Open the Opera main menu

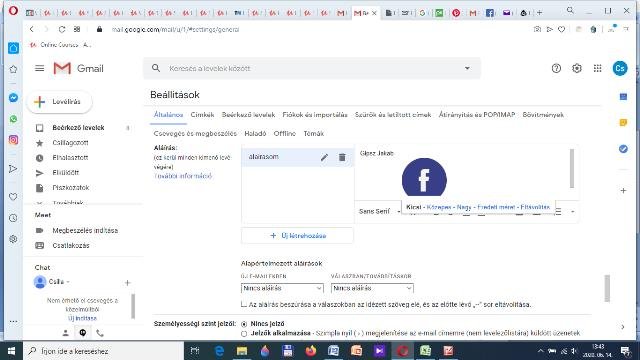[x=13, y=11]
